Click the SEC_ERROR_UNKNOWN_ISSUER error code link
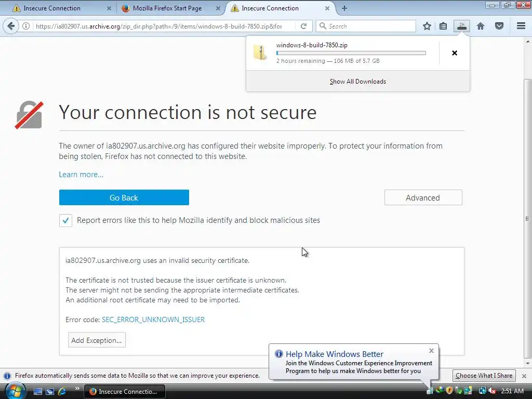The width and height of the screenshot is (532, 399). pos(153,320)
